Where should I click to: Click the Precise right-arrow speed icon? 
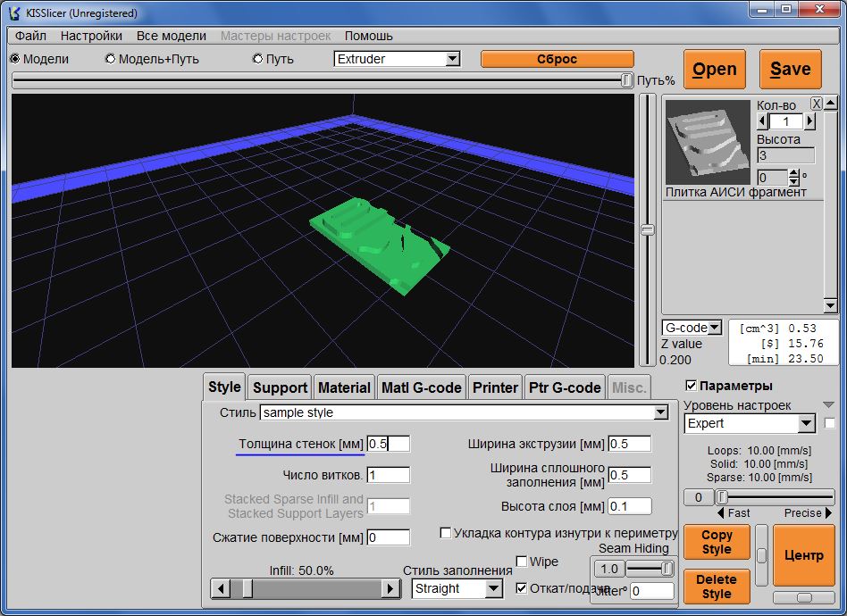(x=826, y=513)
